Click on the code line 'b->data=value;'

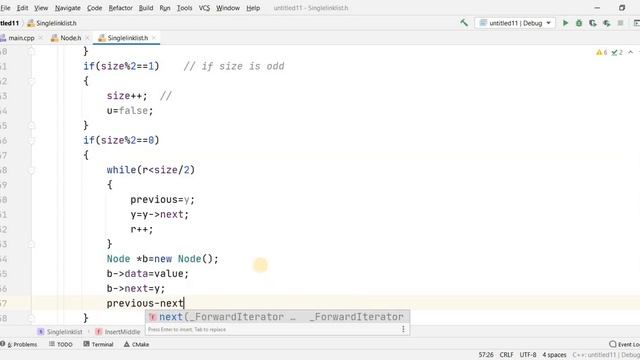pyautogui.click(x=148, y=274)
